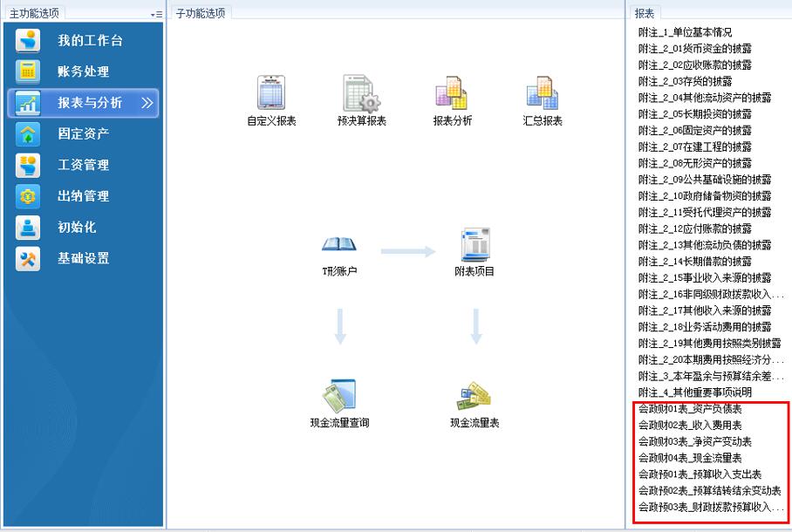
Task: Click 附注_2_03存货的披露 report
Action: (685, 81)
